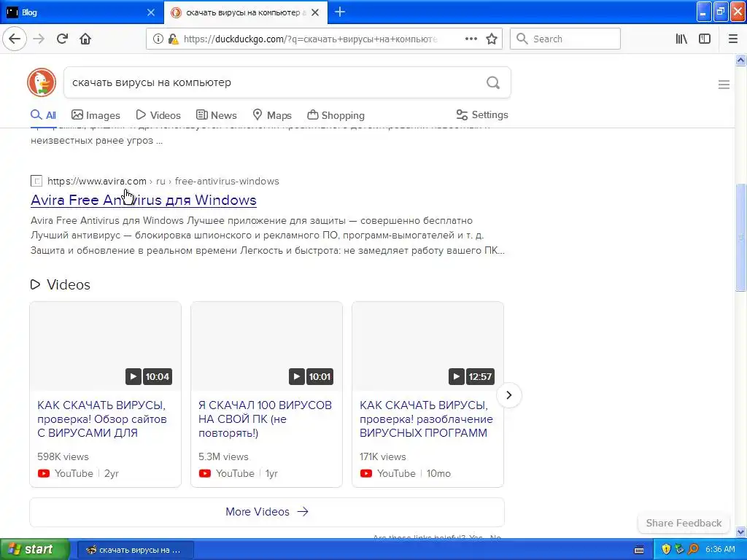
Task: Click the avira.com result URL
Action: point(163,181)
